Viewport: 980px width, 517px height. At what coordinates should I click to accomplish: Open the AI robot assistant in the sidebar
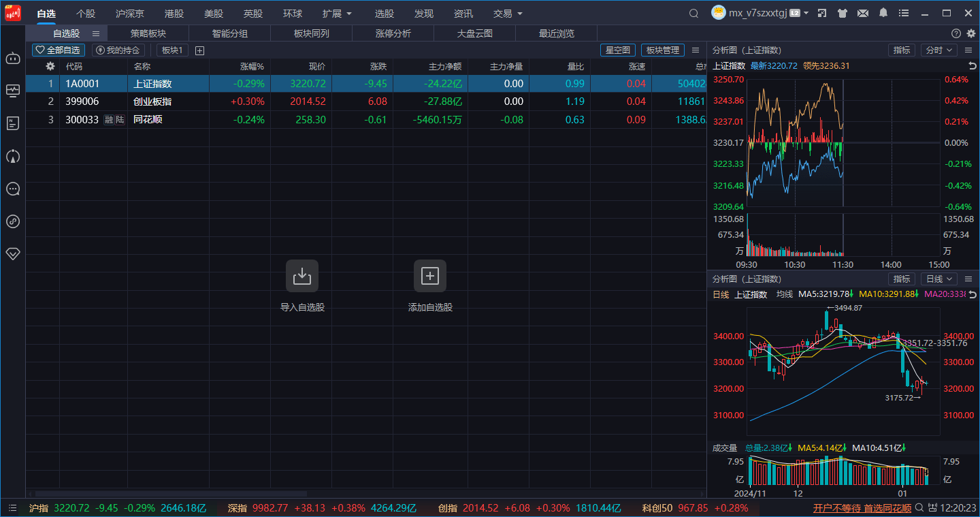click(13, 59)
